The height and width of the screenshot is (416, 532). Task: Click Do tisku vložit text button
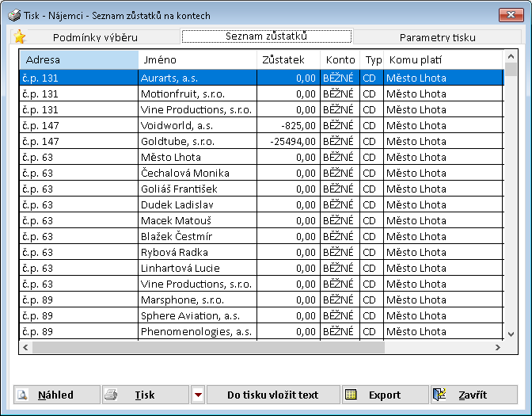[x=272, y=395]
